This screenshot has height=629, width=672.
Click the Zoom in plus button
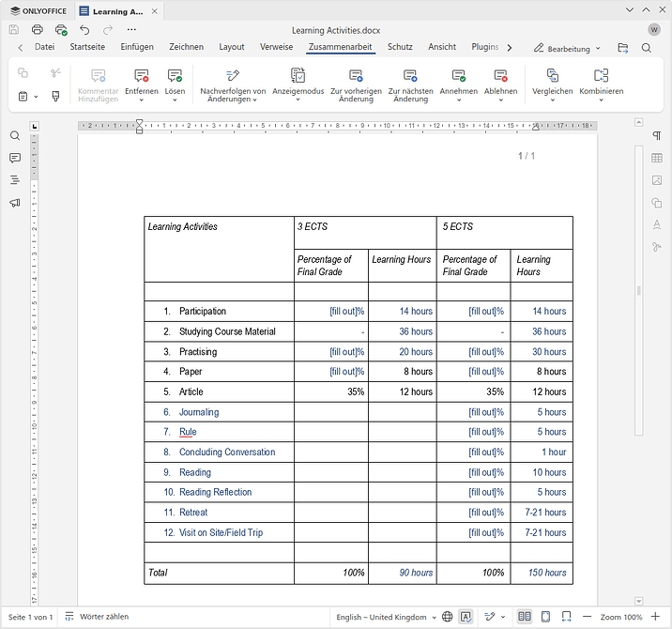655,617
